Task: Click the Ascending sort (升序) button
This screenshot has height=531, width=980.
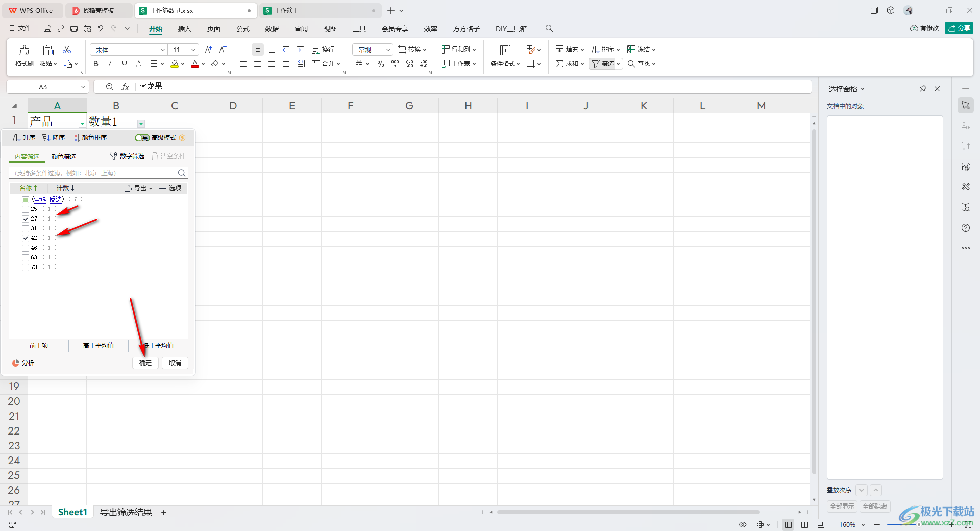Action: tap(24, 138)
